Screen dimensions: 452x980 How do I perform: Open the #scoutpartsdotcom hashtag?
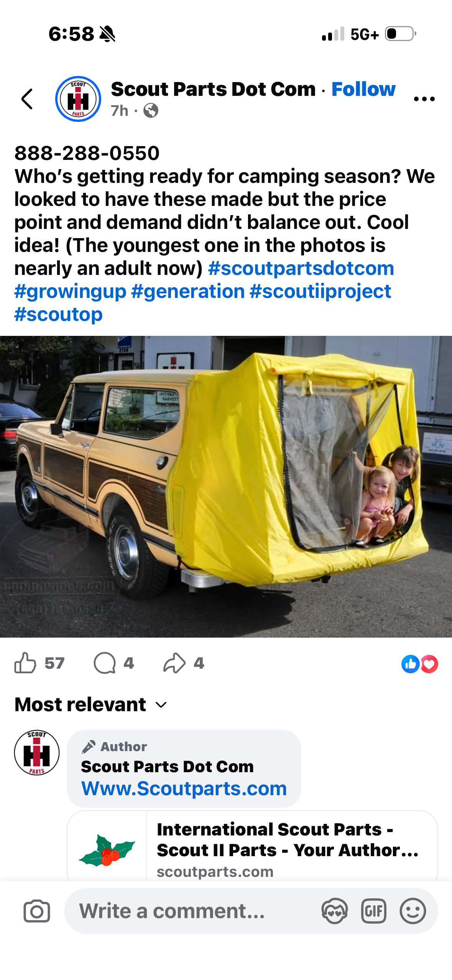coord(301,268)
